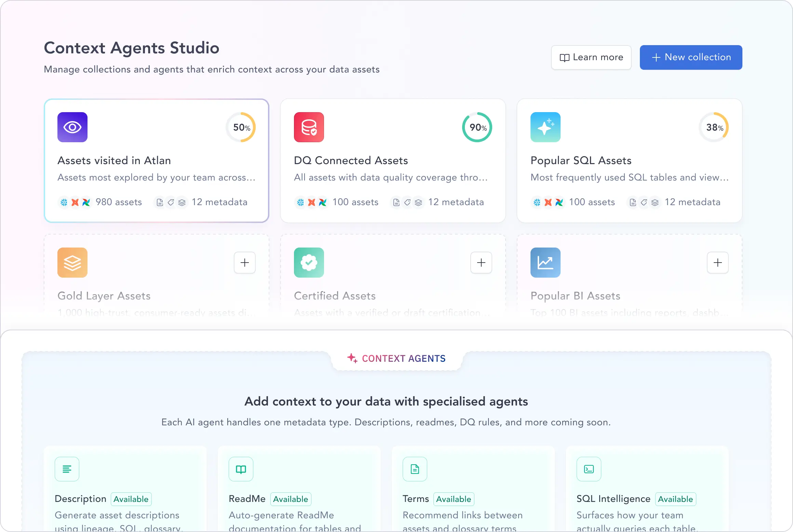This screenshot has height=532, width=793.
Task: Click the SQL Intelligence terminal icon
Action: click(x=589, y=469)
